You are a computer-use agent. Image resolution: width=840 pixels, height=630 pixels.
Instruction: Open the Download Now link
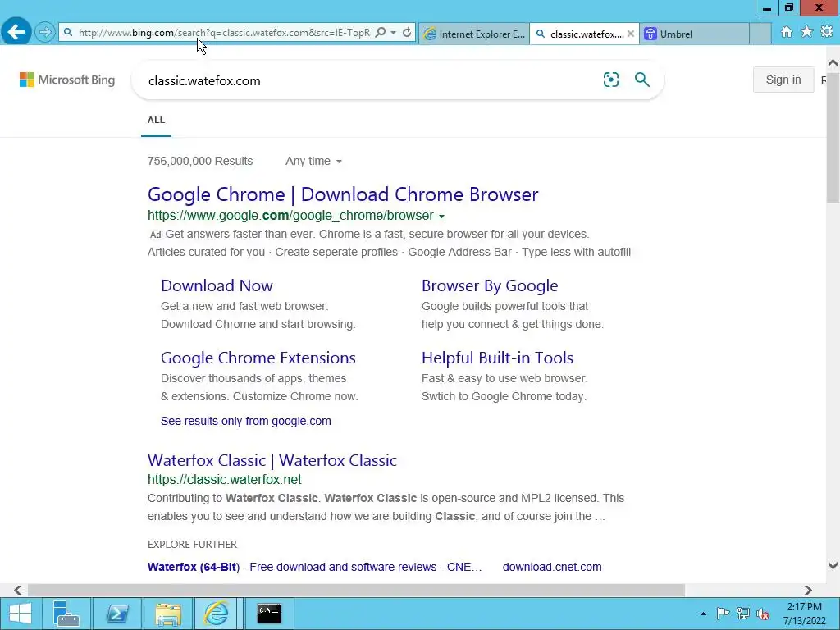[x=217, y=285]
